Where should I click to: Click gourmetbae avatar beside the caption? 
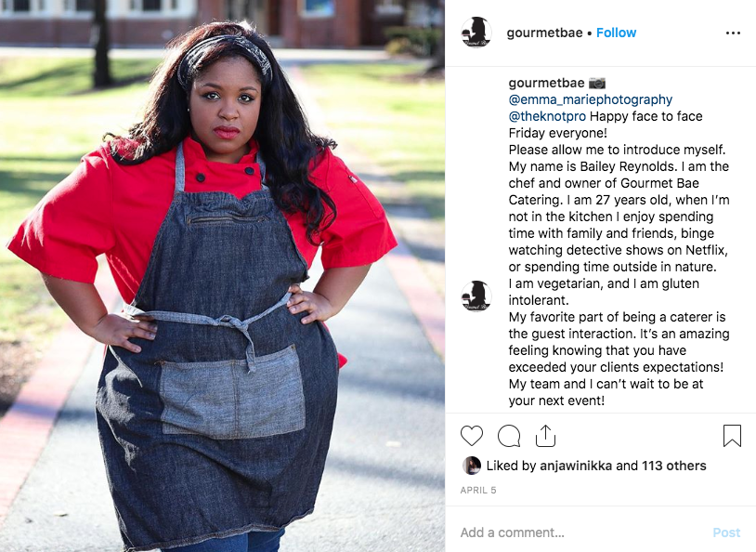click(476, 296)
